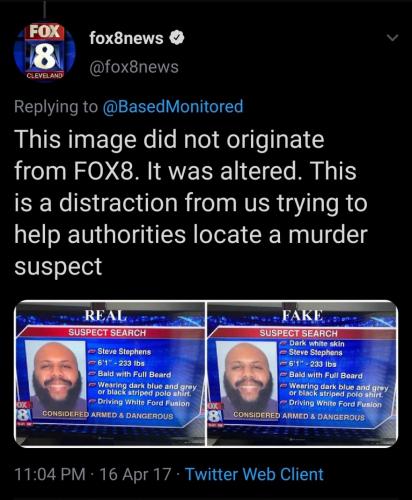Open the @fox8news handle
The width and height of the screenshot is (412, 500).
point(133,67)
